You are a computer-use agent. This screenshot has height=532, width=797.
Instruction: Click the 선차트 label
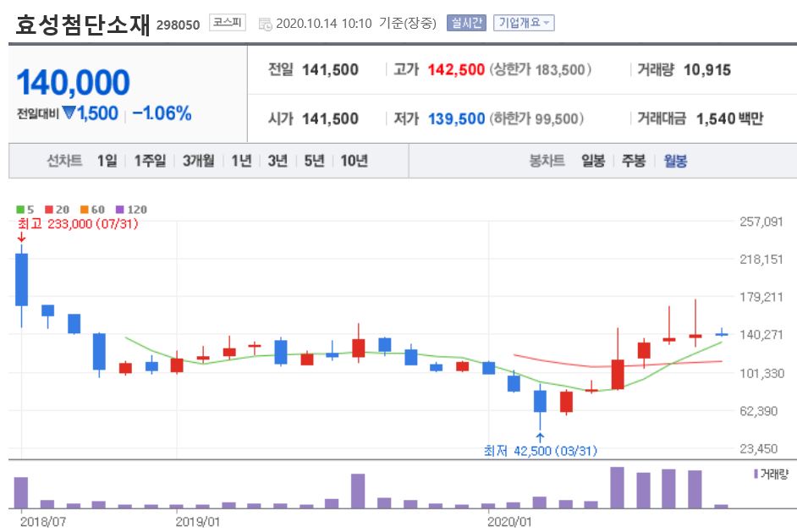click(x=64, y=161)
